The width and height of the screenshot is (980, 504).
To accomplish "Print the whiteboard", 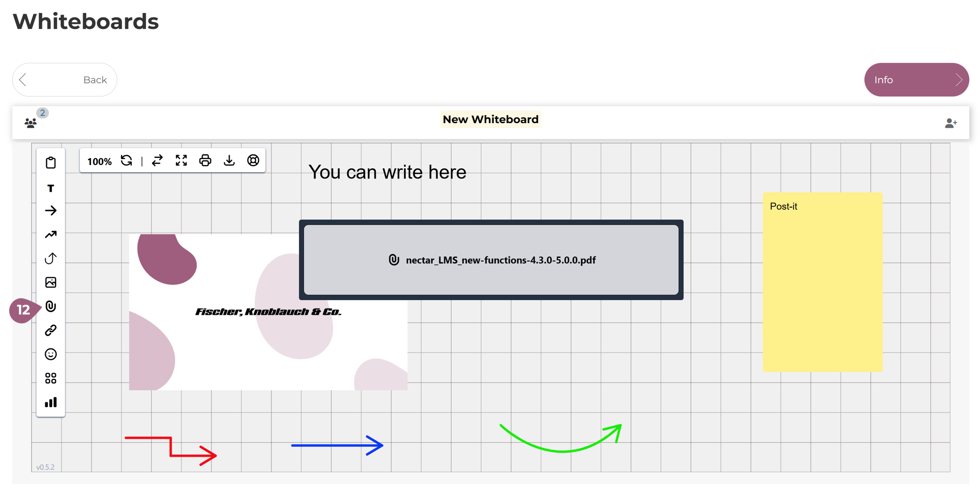I will 205,160.
